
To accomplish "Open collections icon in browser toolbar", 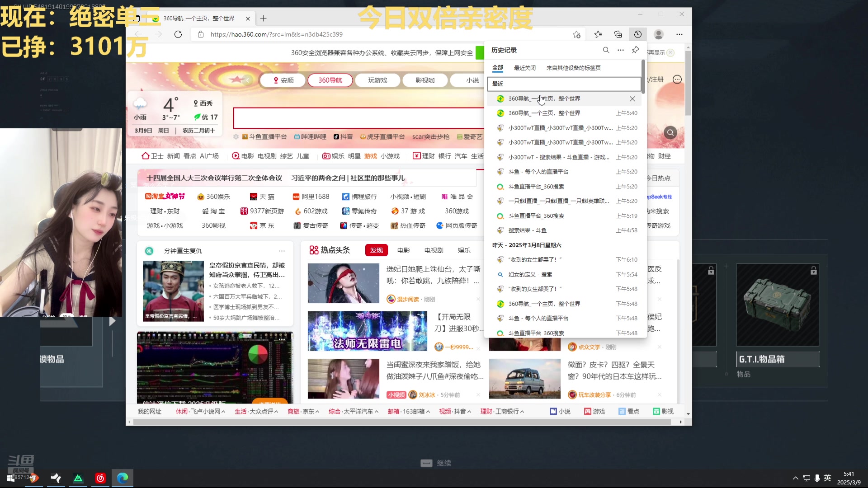I will click(x=618, y=34).
